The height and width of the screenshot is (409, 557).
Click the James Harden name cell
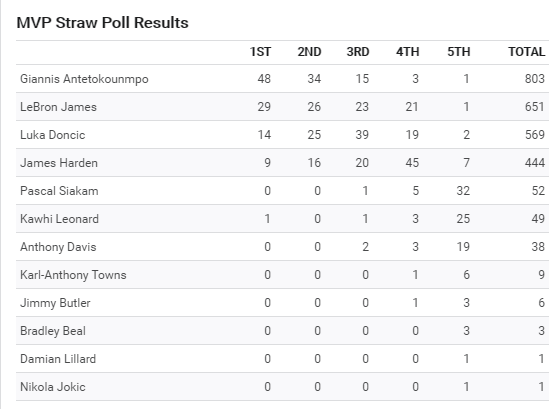point(59,163)
